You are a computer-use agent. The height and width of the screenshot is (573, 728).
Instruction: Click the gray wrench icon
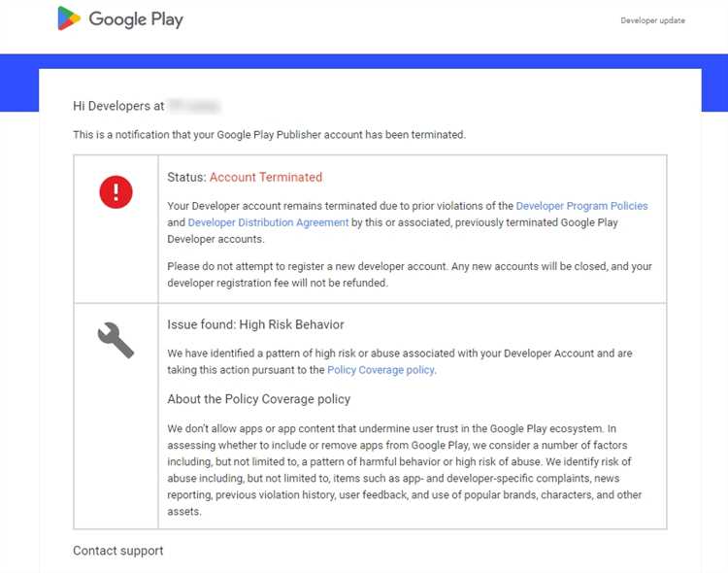[116, 340]
